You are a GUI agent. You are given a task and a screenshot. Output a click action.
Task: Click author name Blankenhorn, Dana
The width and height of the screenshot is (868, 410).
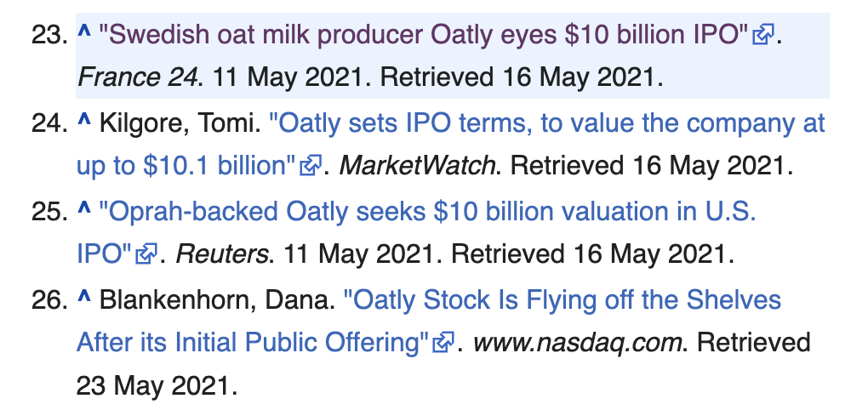click(x=216, y=301)
